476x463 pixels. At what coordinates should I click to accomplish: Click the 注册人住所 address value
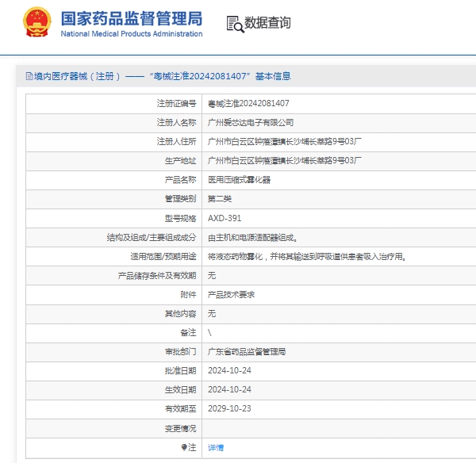coord(285,141)
